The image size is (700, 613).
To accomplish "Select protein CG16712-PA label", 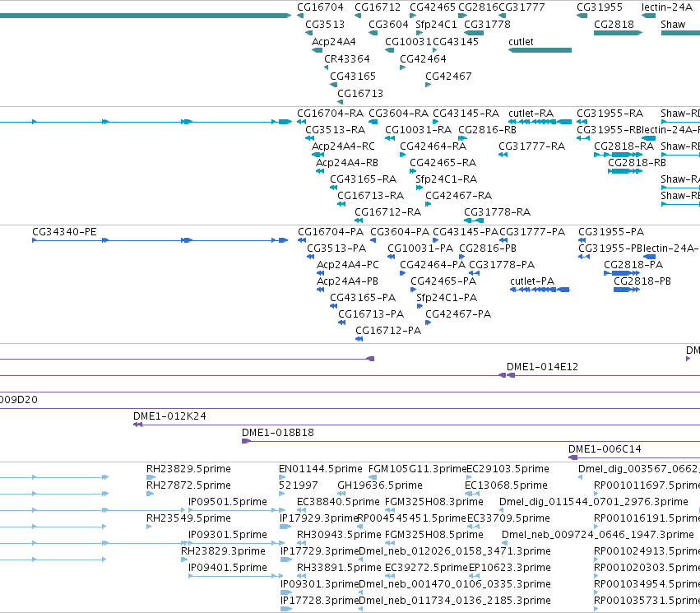I will (388, 331).
